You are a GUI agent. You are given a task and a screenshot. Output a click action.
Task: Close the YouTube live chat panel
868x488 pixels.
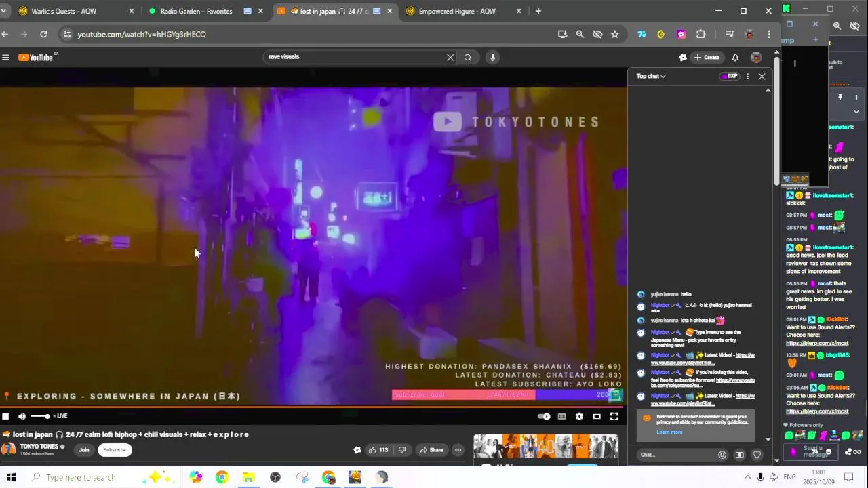(762, 77)
